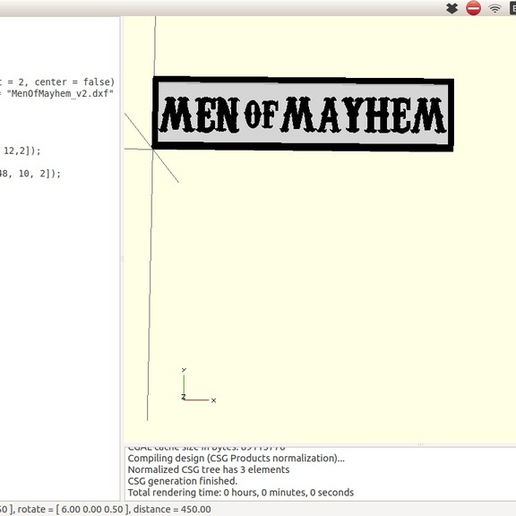This screenshot has width=516, height=516.
Task: Click console line "Normalized CSG tree has 3 elements"
Action: coord(209,470)
